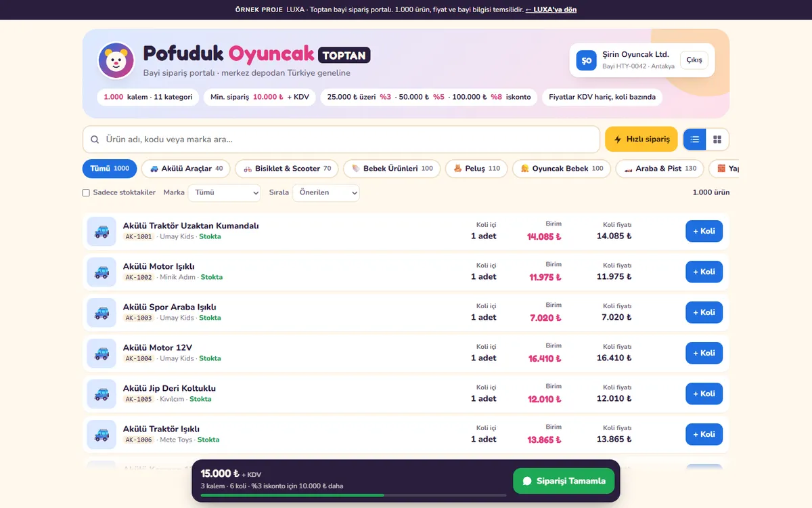
Task: Switch to grid view icon
Action: pos(717,140)
